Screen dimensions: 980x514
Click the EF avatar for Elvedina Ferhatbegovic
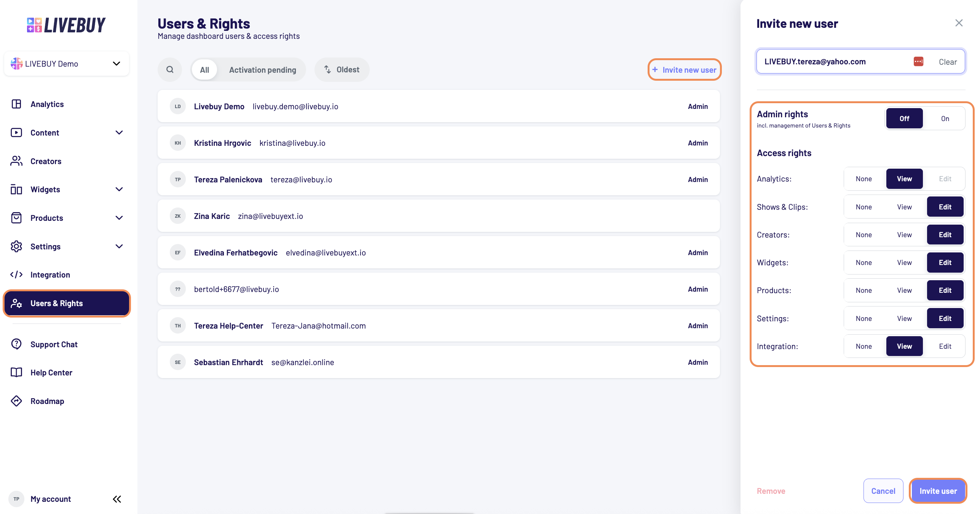178,252
